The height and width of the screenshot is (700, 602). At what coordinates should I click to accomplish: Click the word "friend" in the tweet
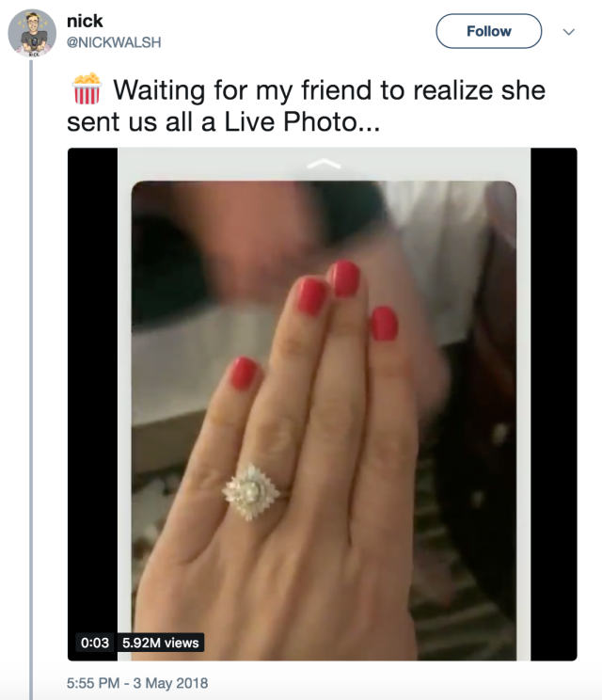tap(337, 90)
